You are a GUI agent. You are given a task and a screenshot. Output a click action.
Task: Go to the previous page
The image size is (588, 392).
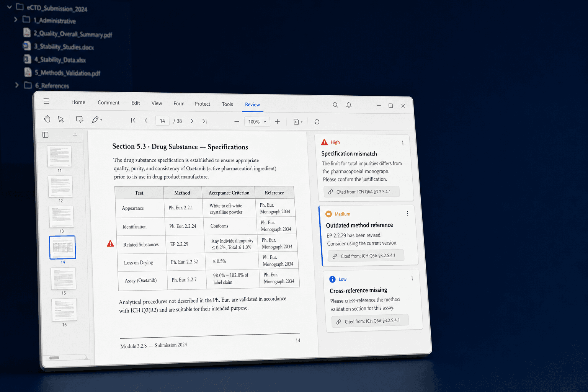(x=146, y=121)
